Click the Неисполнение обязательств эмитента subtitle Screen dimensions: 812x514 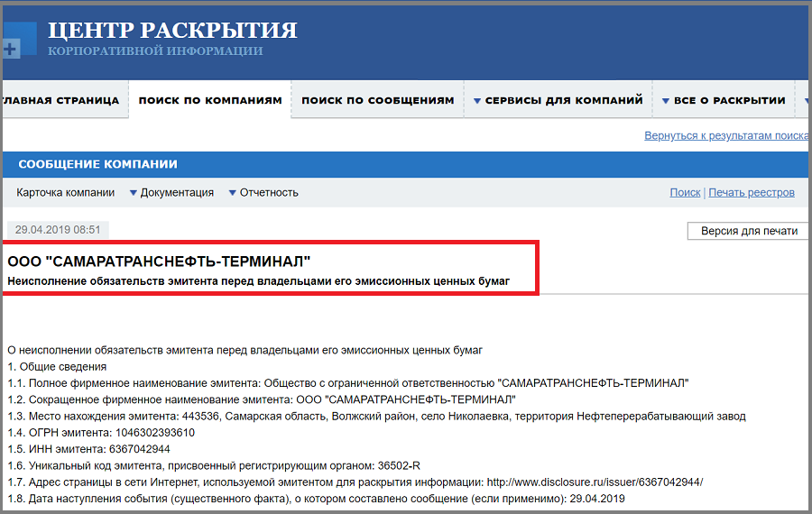pyautogui.click(x=258, y=281)
